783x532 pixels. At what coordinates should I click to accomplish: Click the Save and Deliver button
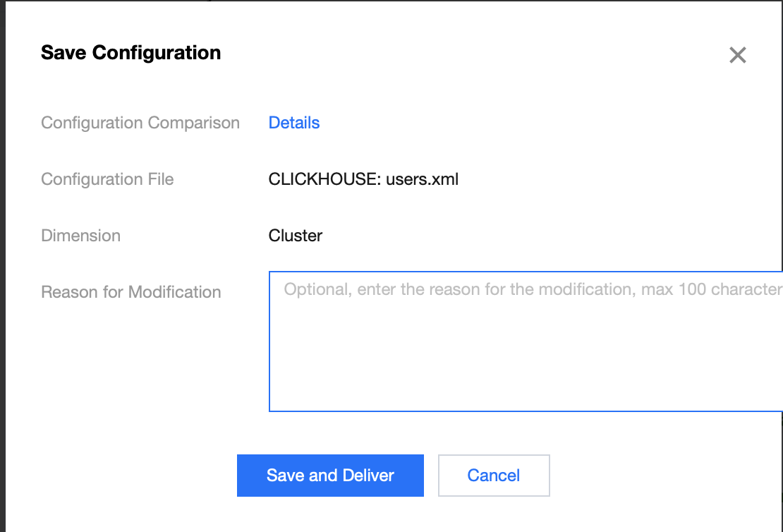point(330,476)
